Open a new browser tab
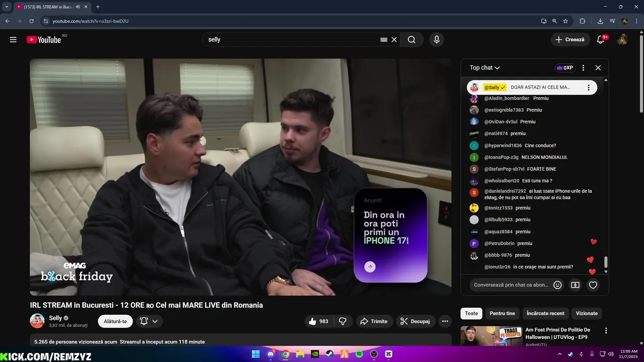The image size is (644, 362). [x=98, y=7]
